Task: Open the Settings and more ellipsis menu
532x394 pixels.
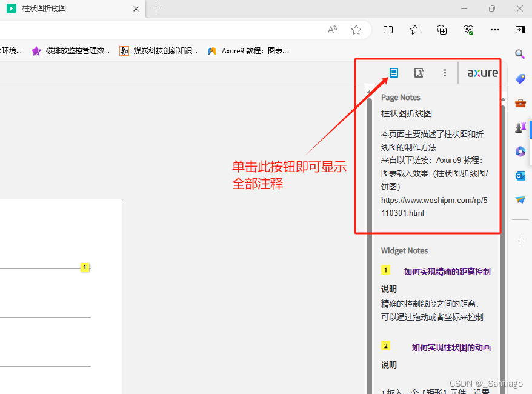Action: point(495,29)
